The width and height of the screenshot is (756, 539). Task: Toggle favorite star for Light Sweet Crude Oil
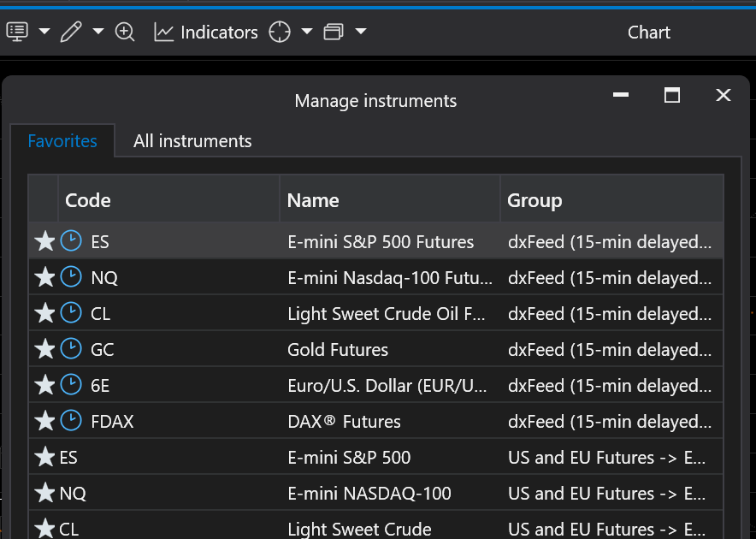coord(44,314)
